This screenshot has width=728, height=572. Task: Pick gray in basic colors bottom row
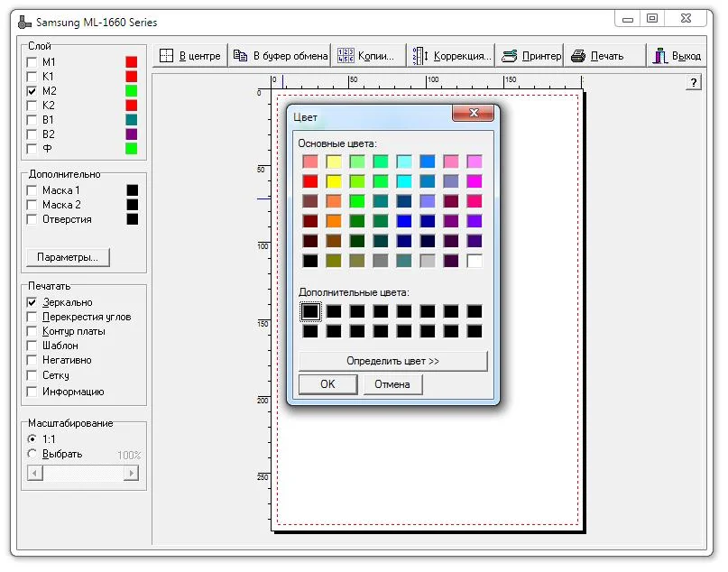381,261
